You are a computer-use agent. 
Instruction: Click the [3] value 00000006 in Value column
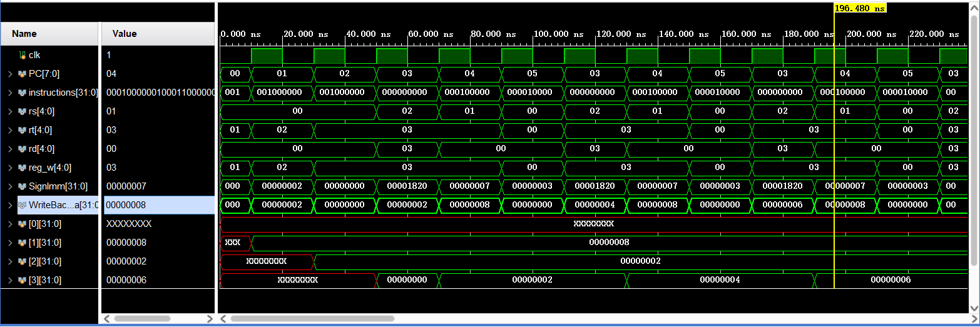126,280
